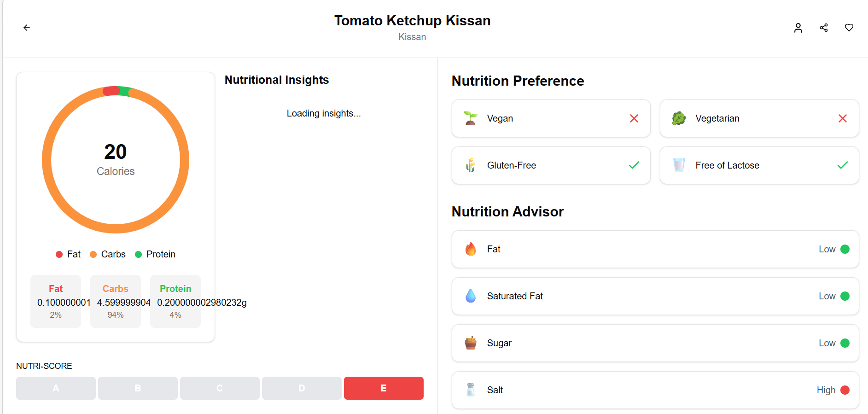
Task: Click the Vegan seedling icon
Action: click(x=470, y=118)
